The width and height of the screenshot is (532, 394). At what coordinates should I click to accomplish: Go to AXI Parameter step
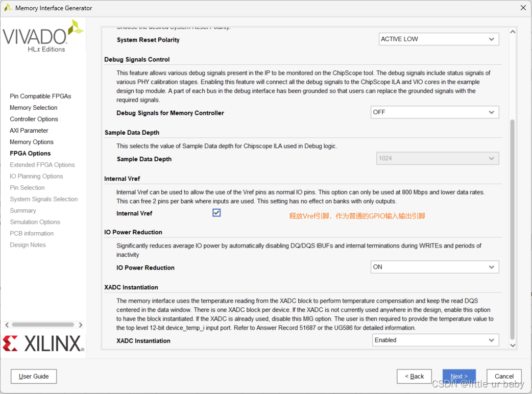[29, 131]
